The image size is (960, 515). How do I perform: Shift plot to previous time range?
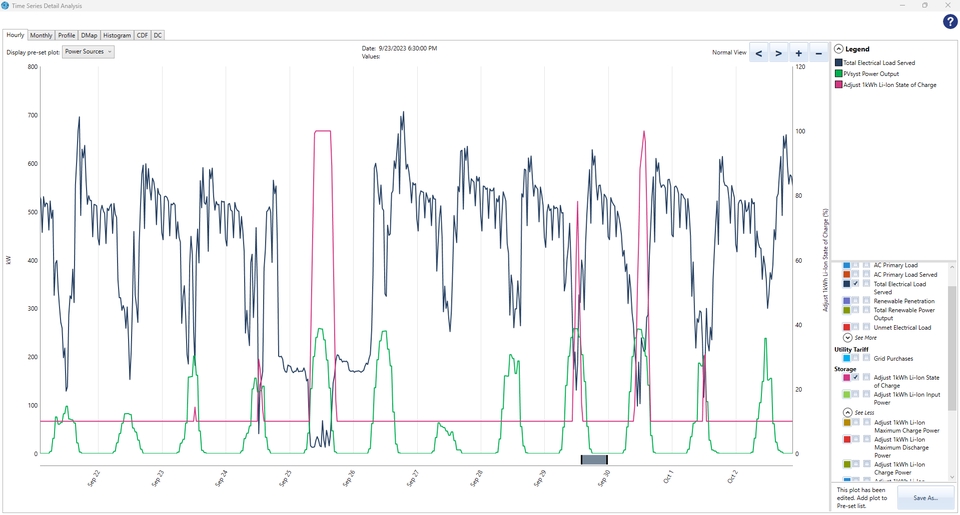point(759,53)
